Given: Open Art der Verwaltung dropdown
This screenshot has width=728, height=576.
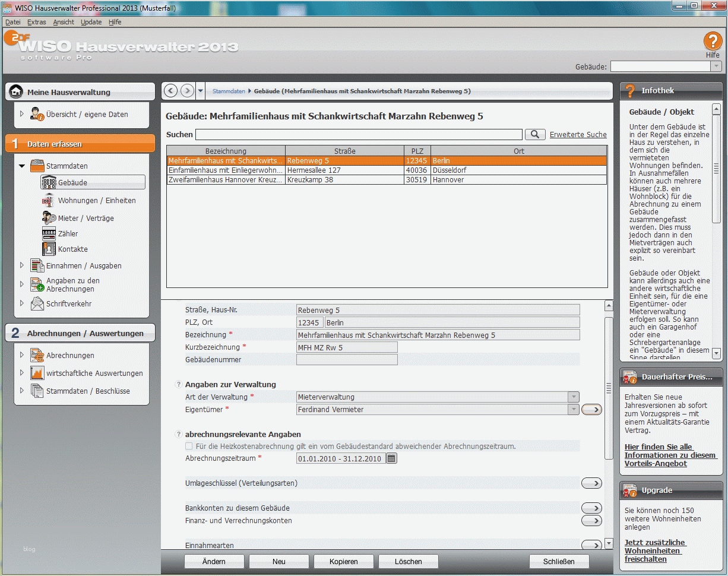Looking at the screenshot, I should click(x=573, y=397).
